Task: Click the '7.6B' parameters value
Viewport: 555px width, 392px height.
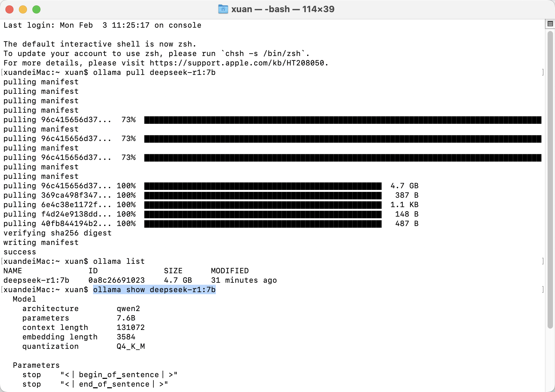Action: pos(126,318)
